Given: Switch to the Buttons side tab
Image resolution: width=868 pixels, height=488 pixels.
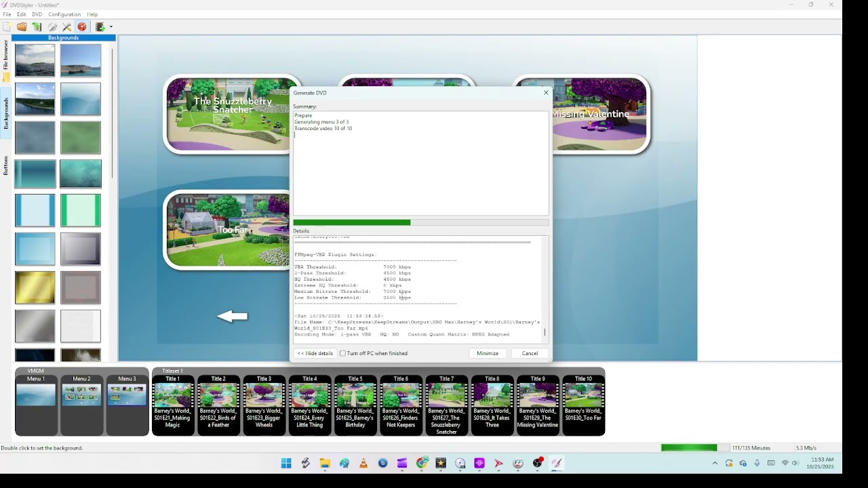Looking at the screenshot, I should pyautogui.click(x=5, y=165).
